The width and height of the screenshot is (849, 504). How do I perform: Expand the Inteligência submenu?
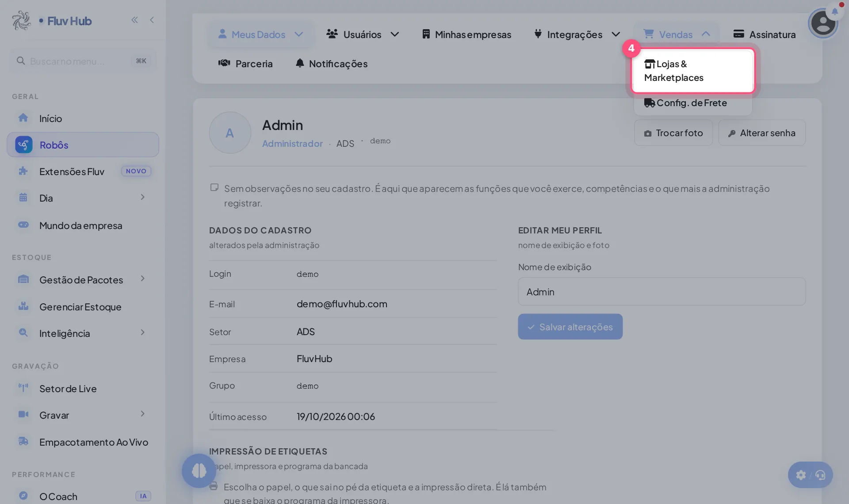pos(142,332)
